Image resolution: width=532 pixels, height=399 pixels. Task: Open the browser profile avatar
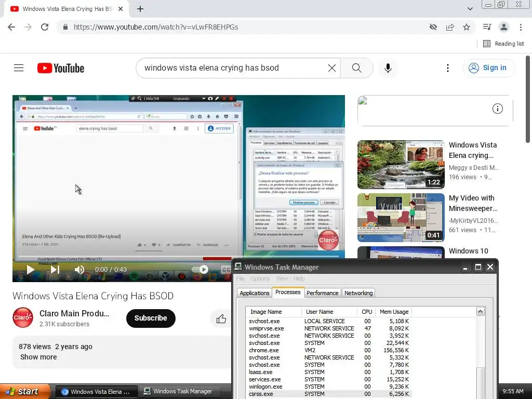(503, 27)
